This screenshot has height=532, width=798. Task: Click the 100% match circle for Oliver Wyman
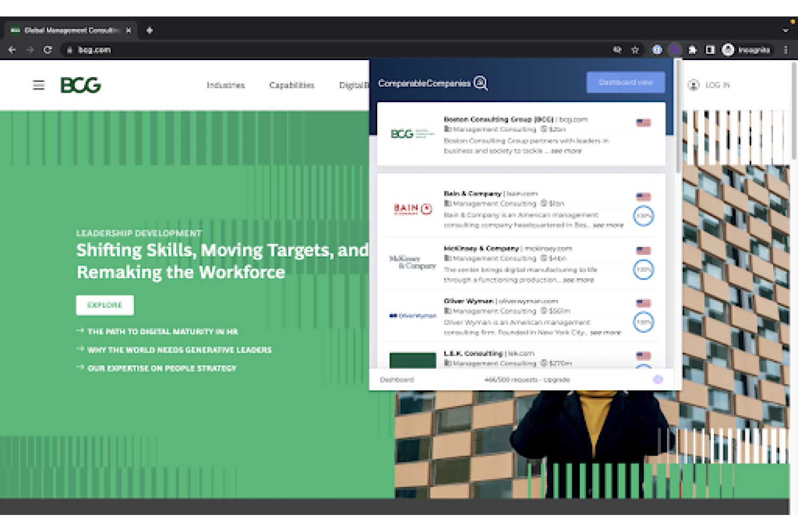click(x=644, y=322)
